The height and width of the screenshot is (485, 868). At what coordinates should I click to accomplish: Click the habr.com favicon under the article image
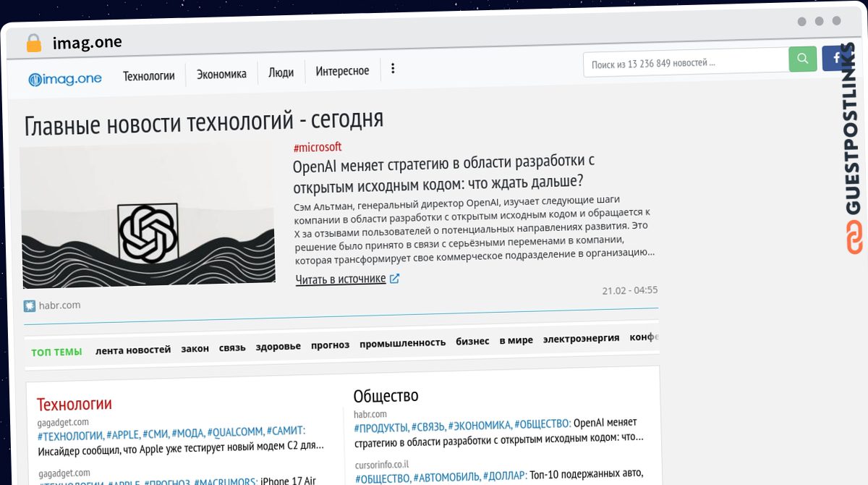[x=30, y=305]
